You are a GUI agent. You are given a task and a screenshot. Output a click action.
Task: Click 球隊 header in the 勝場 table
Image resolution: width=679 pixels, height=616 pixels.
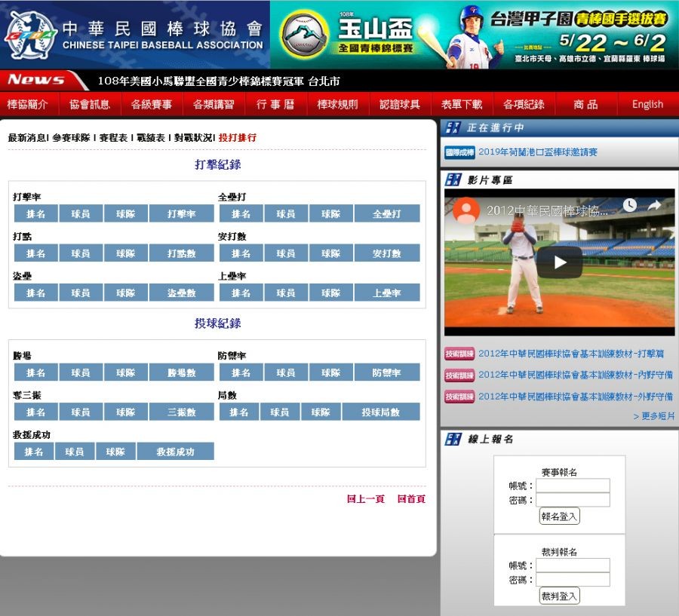click(x=125, y=372)
